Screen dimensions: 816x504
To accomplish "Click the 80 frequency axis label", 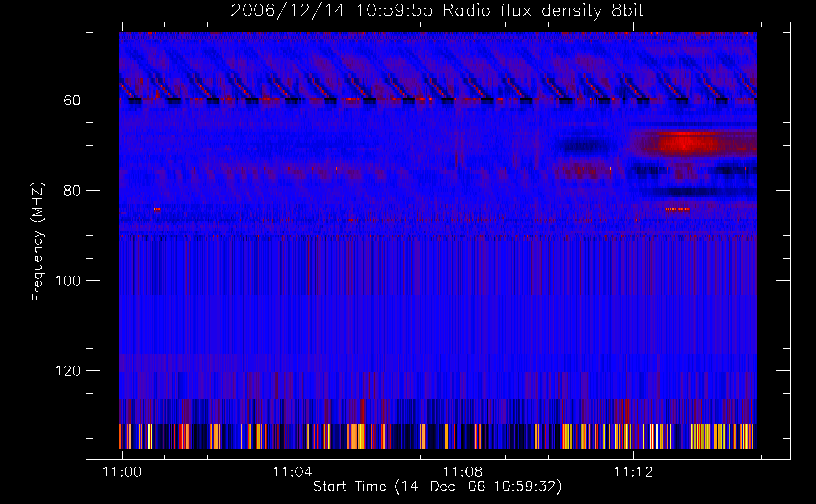I will click(72, 191).
